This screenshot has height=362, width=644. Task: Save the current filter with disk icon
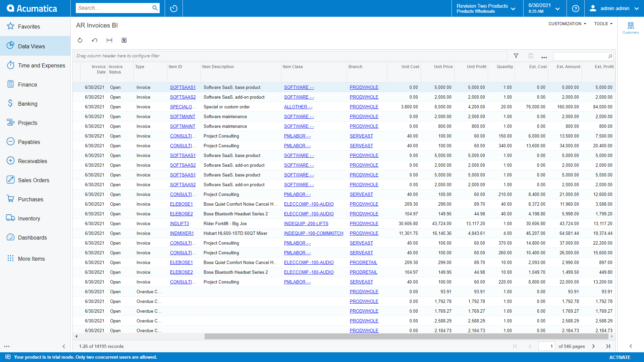click(x=530, y=56)
